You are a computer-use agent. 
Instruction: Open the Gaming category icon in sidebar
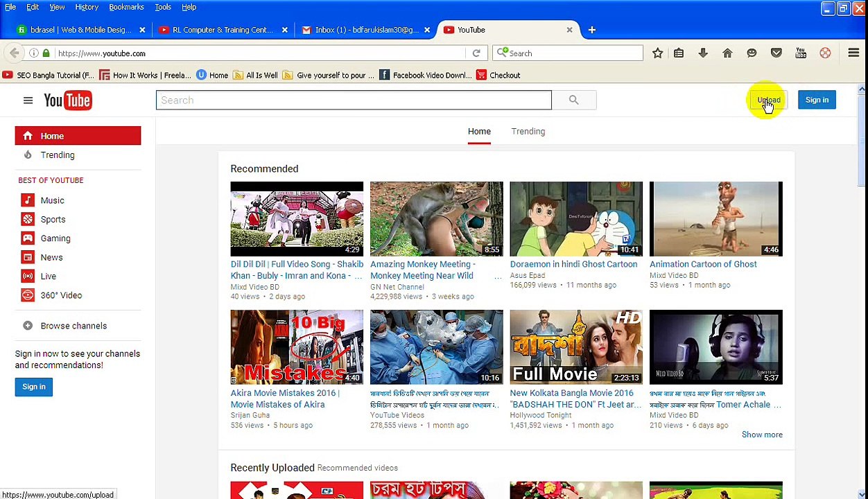coord(28,238)
